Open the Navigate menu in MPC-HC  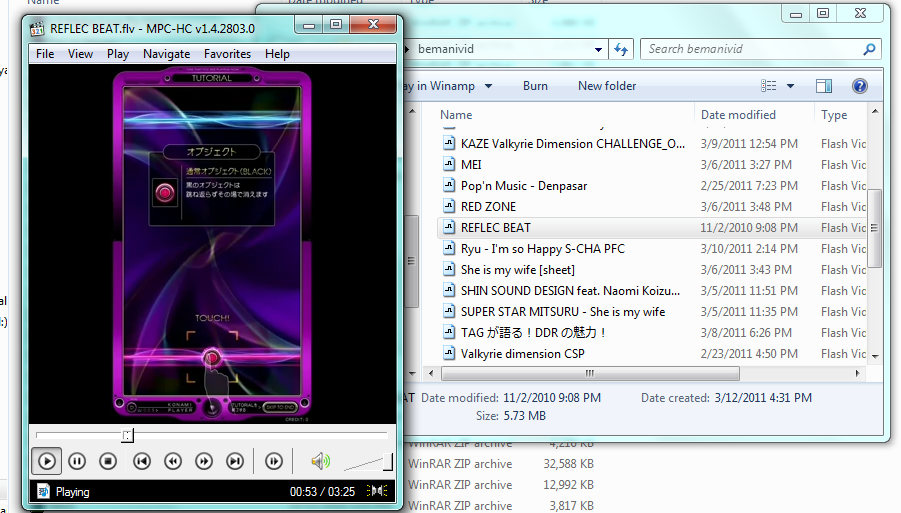167,54
